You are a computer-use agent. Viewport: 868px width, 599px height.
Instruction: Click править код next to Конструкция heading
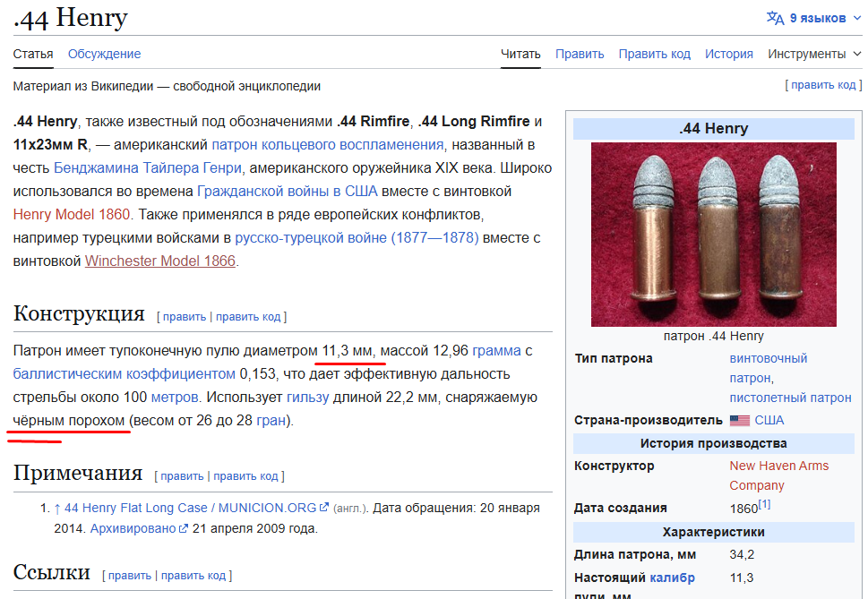point(248,317)
